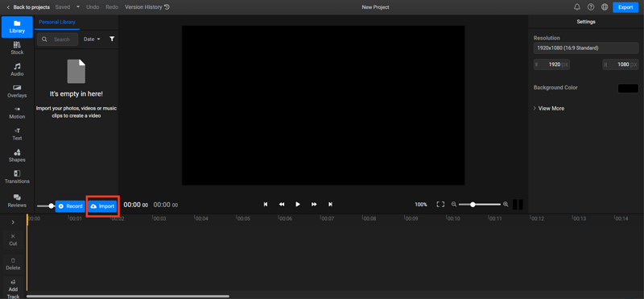Expand the timeline side panel chevron
Viewport: 644px width, 299px height.
(x=13, y=222)
